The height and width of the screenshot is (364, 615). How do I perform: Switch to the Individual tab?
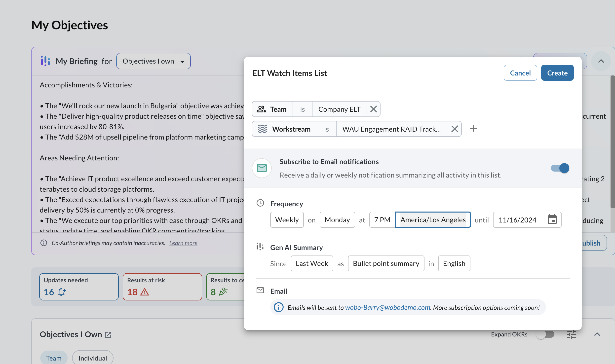click(93, 358)
